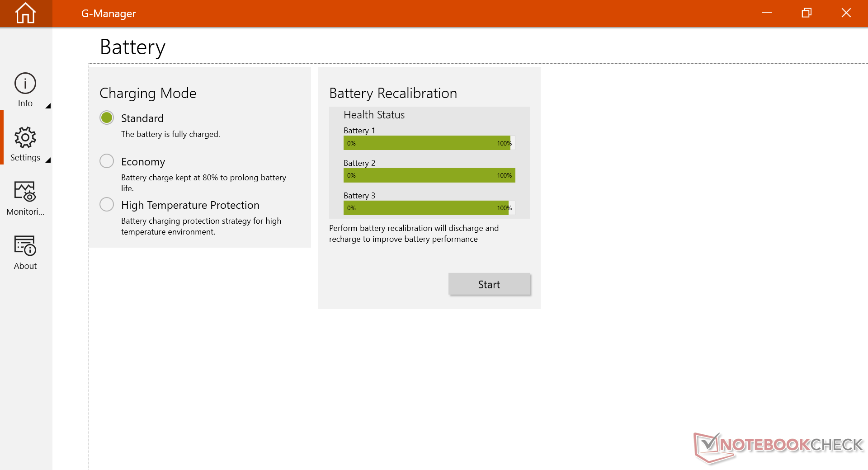Select Standard charging mode radio button

coord(107,117)
